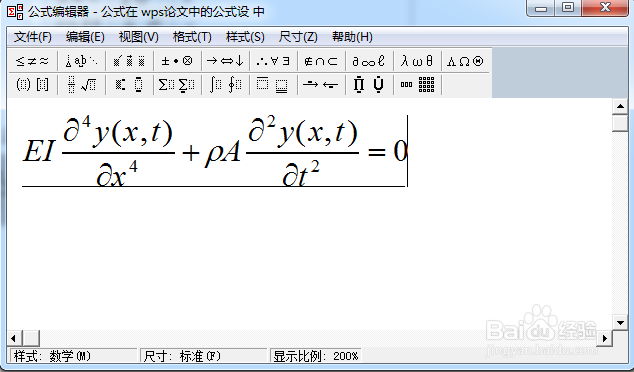Image resolution: width=634 pixels, height=372 pixels.
Task: Click the ρA term in the formula
Action: pos(223,154)
